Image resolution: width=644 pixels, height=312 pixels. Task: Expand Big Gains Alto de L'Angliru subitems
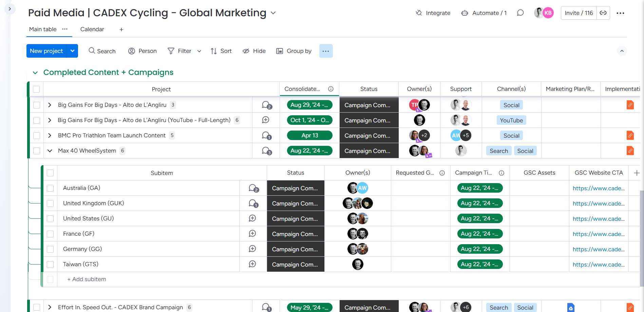click(50, 105)
